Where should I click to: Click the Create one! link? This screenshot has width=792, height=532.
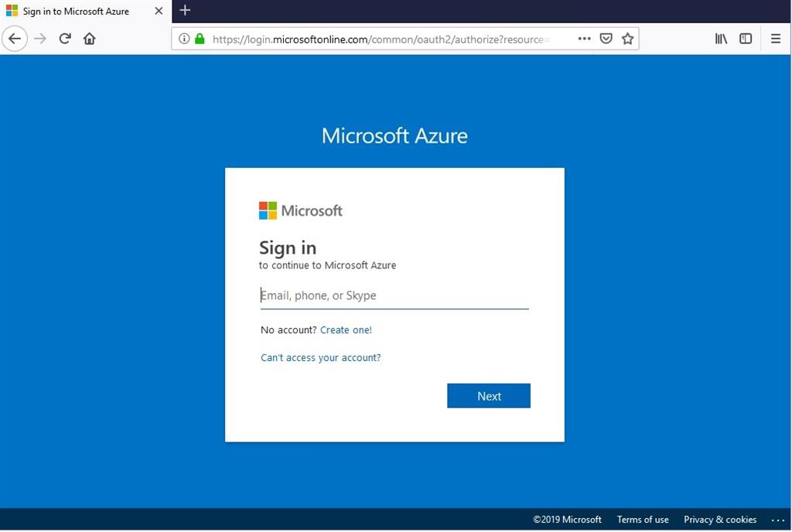[346, 329]
